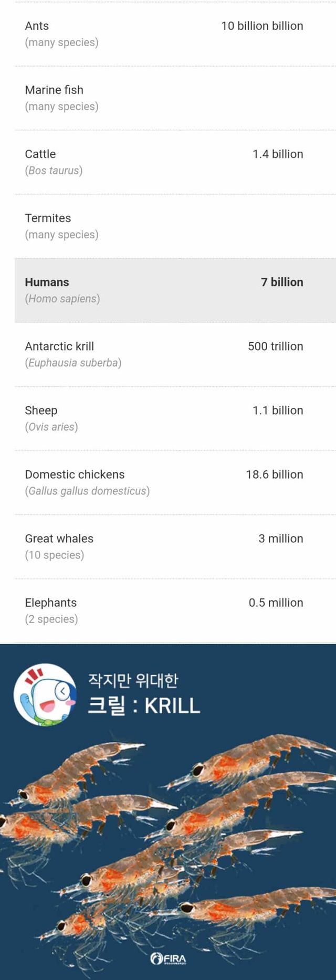The image size is (336, 980).
Task: Open the Antarctic krill entry
Action: 59,346
